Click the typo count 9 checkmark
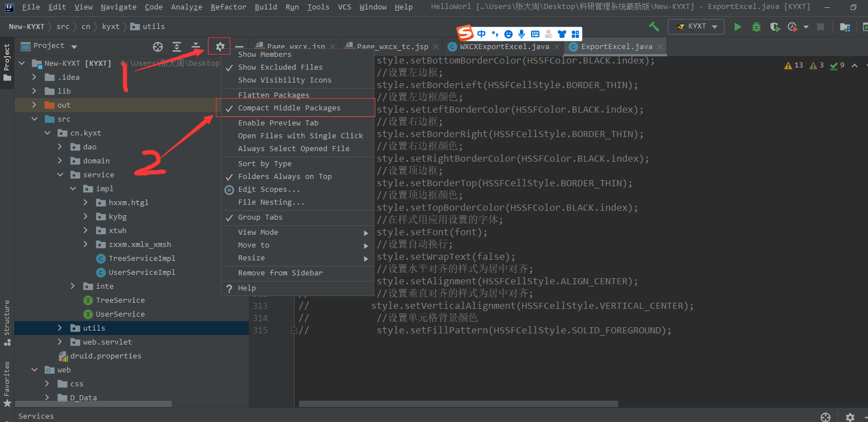The width and height of the screenshot is (868, 422). [837, 65]
